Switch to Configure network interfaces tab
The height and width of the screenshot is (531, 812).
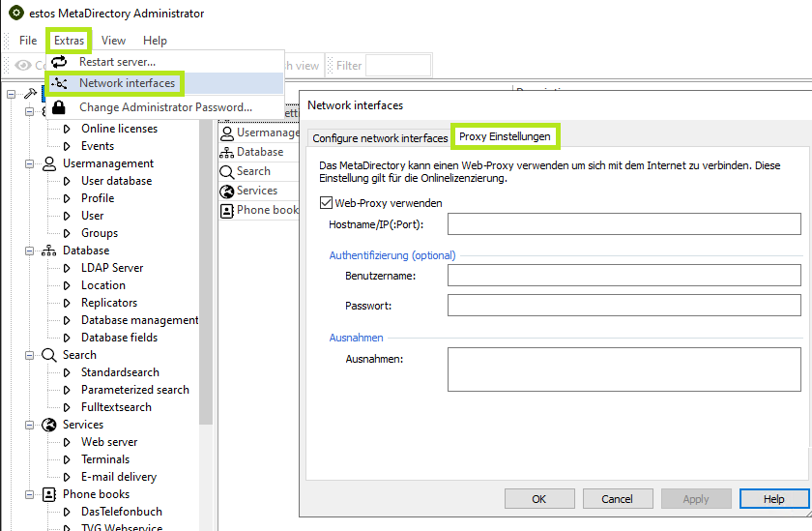pos(380,138)
